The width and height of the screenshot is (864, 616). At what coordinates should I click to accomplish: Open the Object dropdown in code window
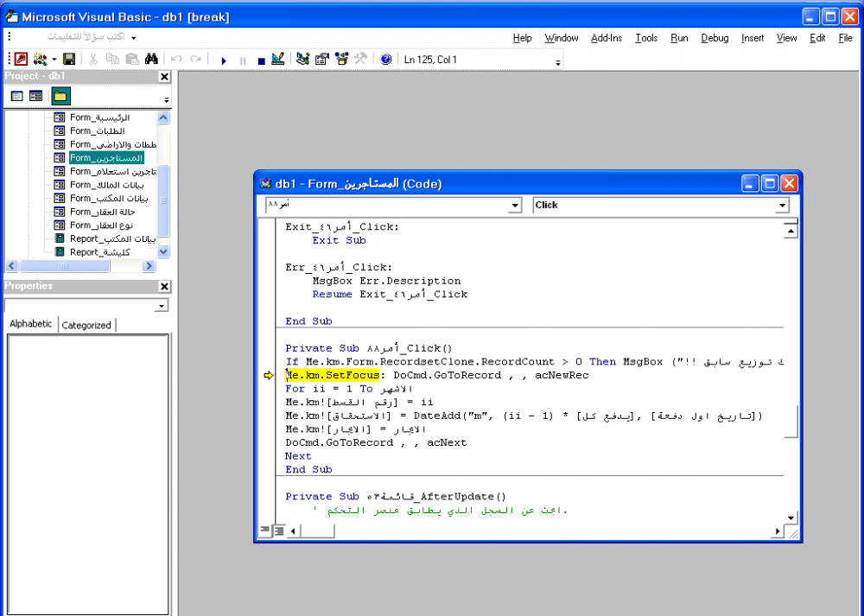[515, 206]
